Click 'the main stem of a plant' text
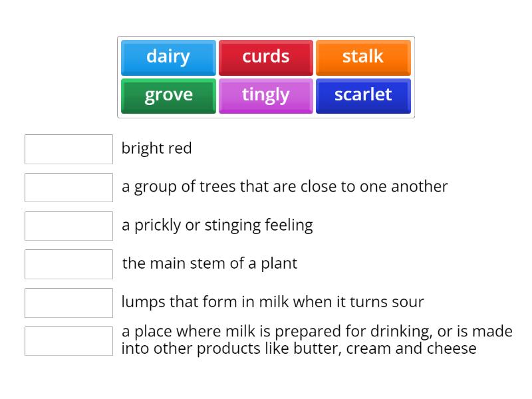Screen dimensions: 532x399 pos(209,263)
